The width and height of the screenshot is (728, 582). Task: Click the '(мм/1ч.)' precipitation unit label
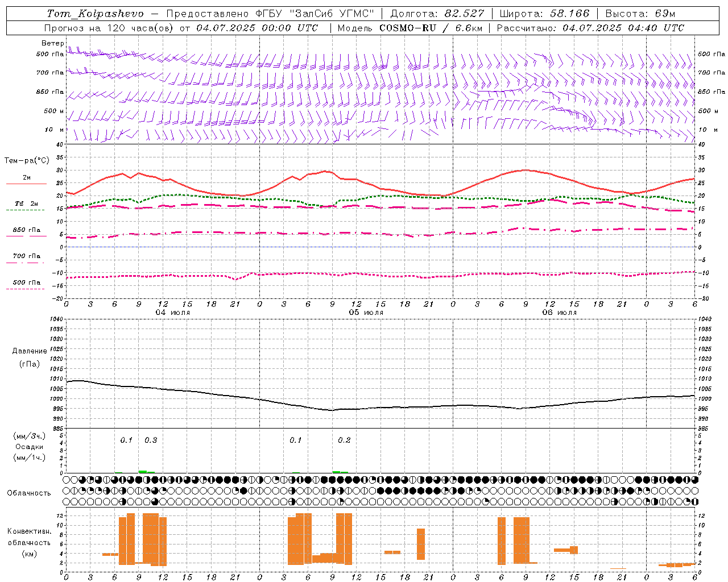(x=30, y=458)
